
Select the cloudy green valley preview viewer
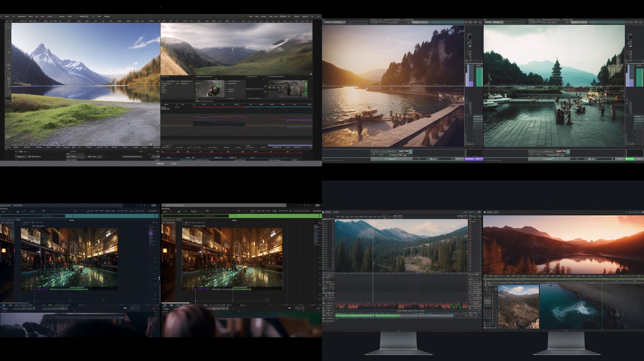point(236,49)
